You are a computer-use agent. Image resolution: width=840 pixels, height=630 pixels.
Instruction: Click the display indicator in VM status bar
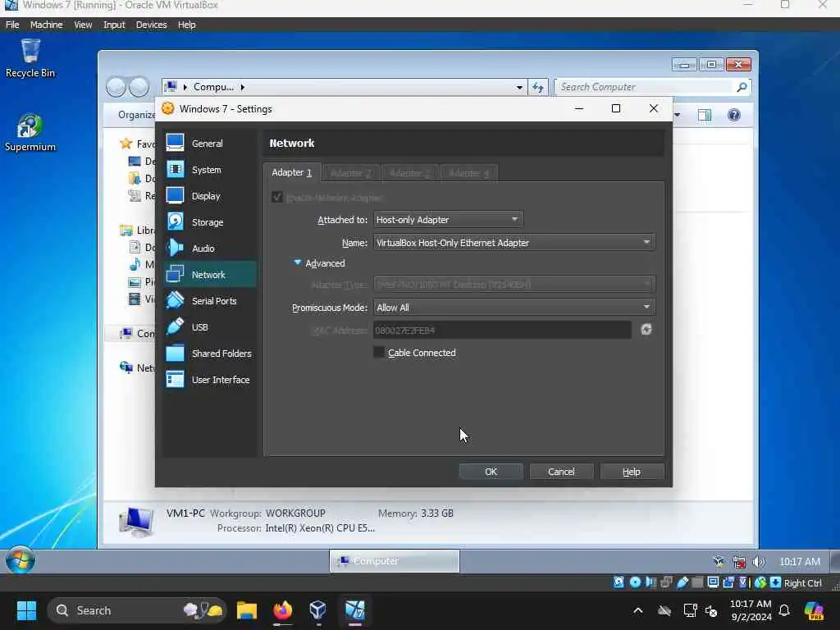(713, 582)
